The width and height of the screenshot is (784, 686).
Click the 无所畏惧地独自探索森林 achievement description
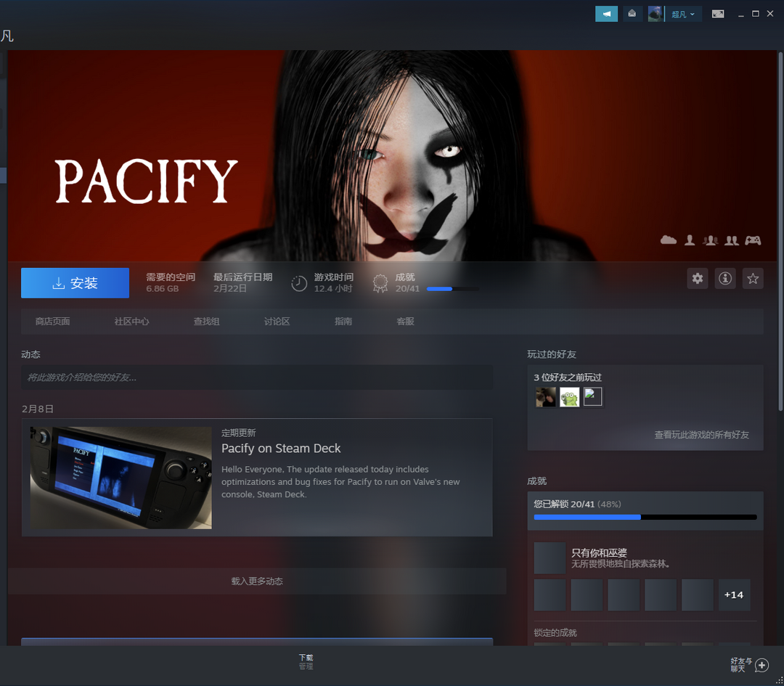coord(621,564)
